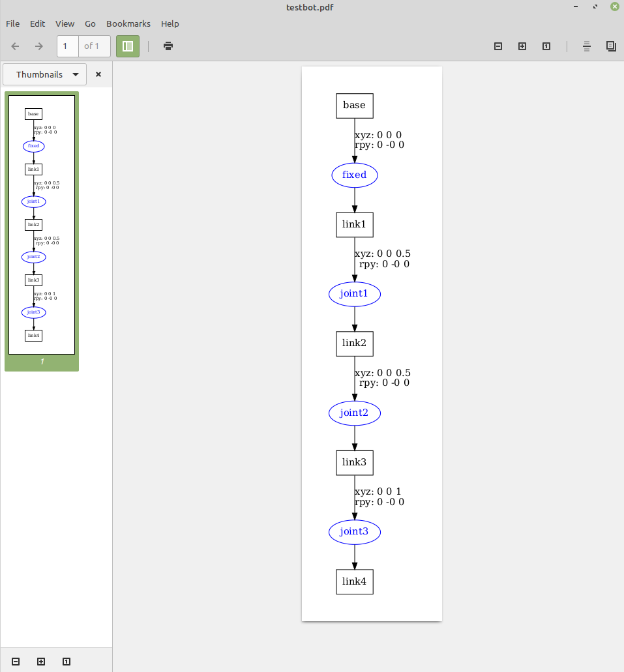This screenshot has width=624, height=672.
Task: Shrink thumbnails with sidebar minus icon
Action: pos(16,662)
